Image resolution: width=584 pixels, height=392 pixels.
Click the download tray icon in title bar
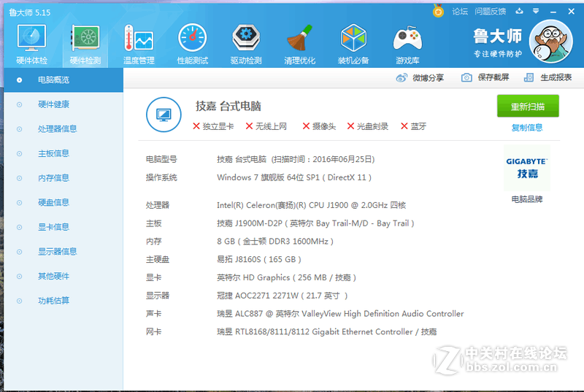(519, 11)
